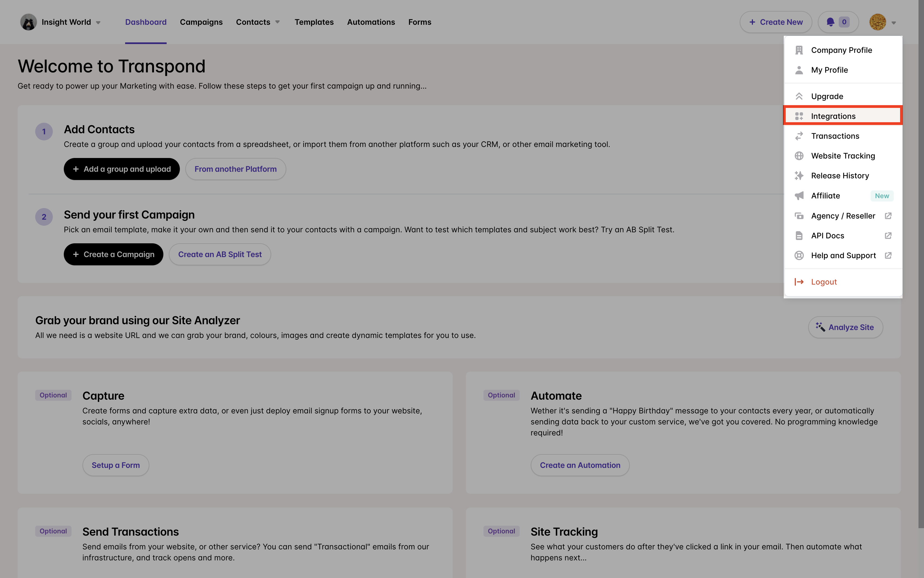
Task: Click the Analyze Site button
Action: (845, 327)
